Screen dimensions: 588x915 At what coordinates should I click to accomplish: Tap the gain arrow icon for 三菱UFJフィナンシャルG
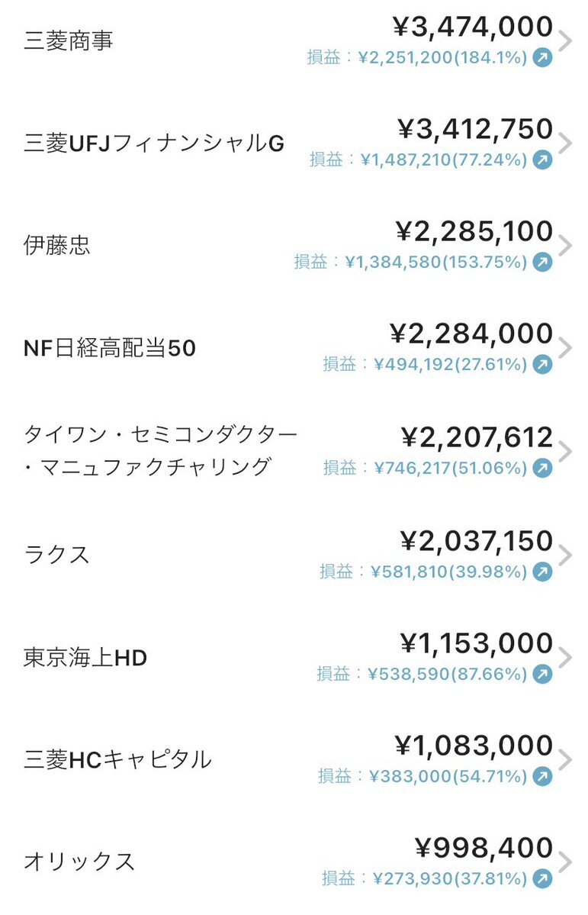click(x=542, y=159)
